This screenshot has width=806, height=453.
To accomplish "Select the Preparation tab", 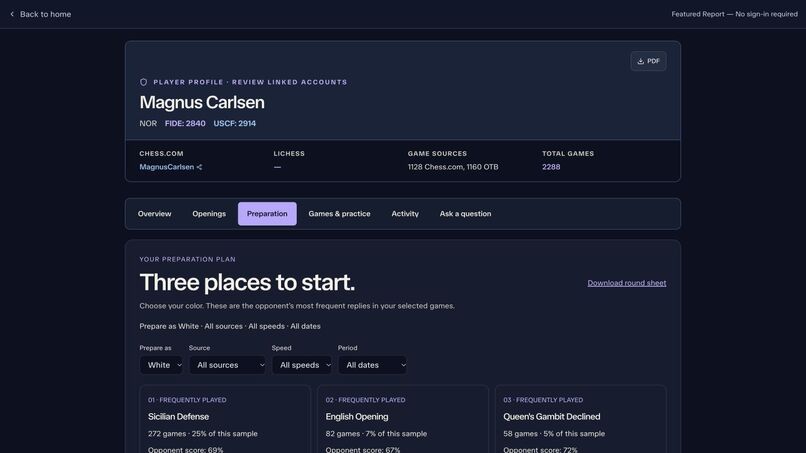I will tap(267, 214).
